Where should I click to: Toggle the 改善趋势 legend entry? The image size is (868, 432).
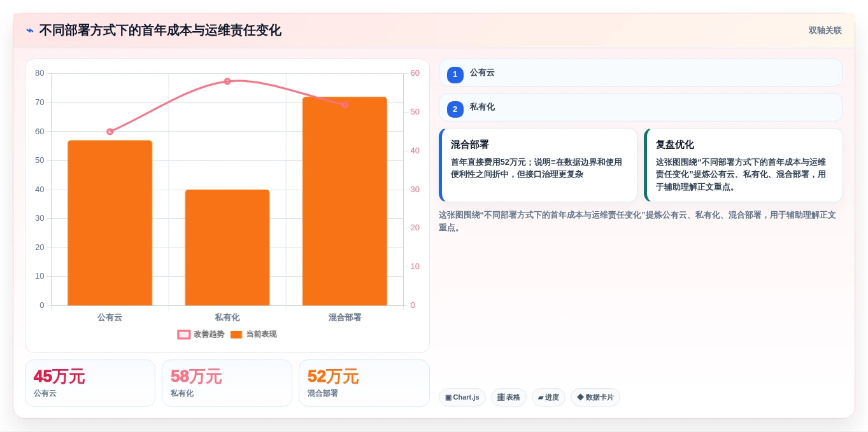point(201,334)
